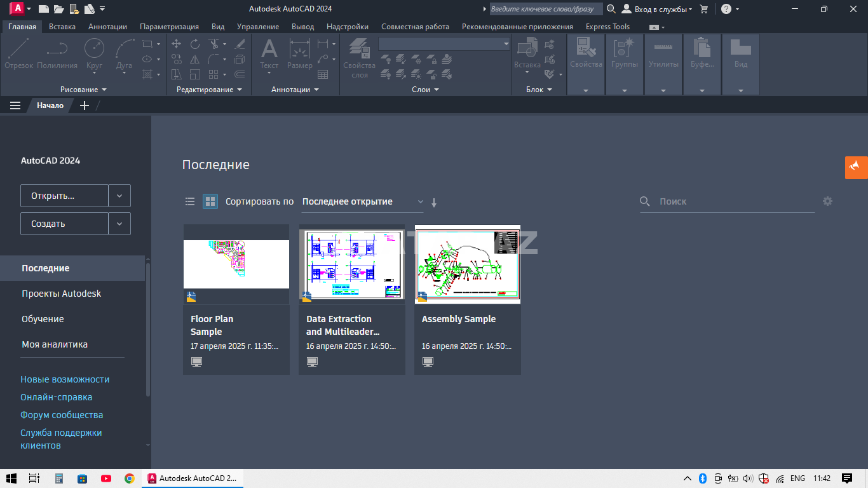Screen dimensions: 868x488
Task: Click the Trim scissors tool icon
Action: coord(214,44)
